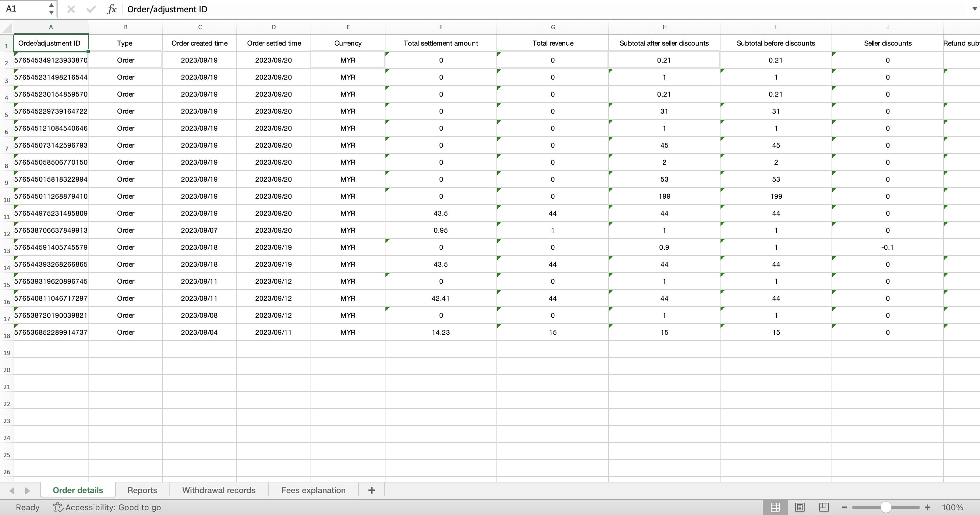Switch to Normal view icon
The image size is (980, 515).
pos(775,507)
